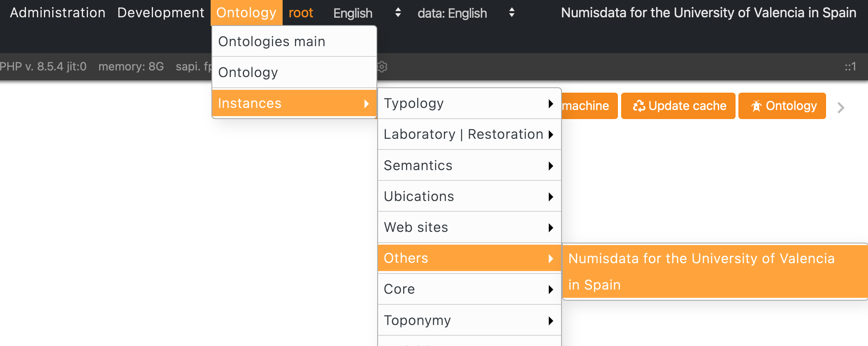Click the Ontology top menu item
Viewport: 868px width, 346px height.
click(246, 13)
